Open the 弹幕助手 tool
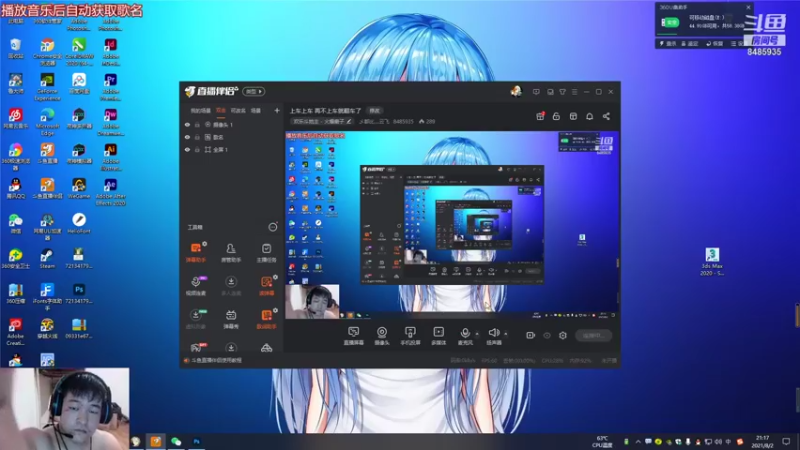The image size is (800, 450). [195, 253]
